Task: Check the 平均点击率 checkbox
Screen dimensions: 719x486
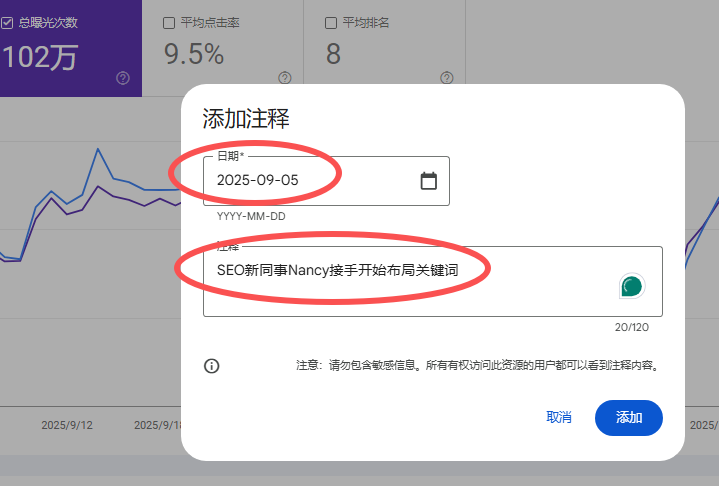Action: pyautogui.click(x=169, y=23)
